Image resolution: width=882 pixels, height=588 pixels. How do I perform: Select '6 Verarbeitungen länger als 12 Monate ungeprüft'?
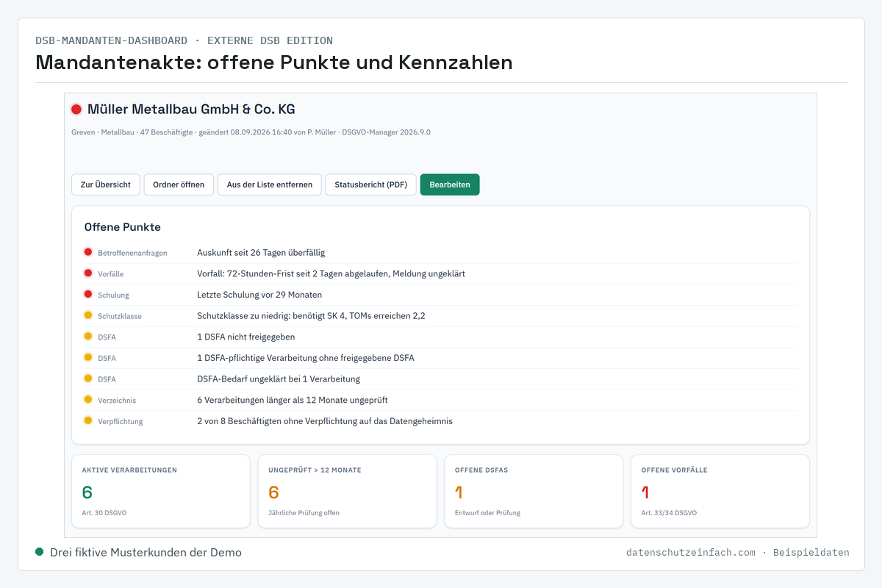point(293,401)
